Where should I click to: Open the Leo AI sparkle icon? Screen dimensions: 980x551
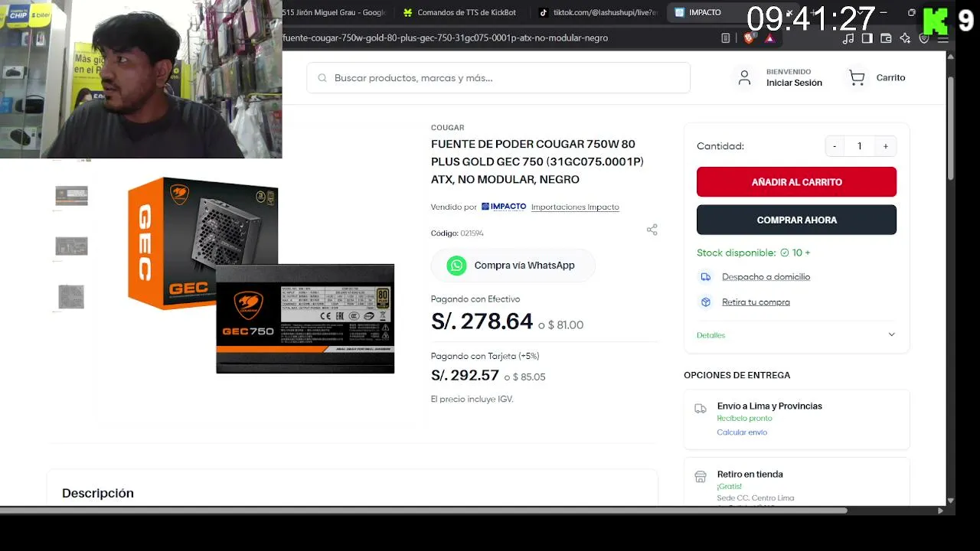click(x=906, y=37)
